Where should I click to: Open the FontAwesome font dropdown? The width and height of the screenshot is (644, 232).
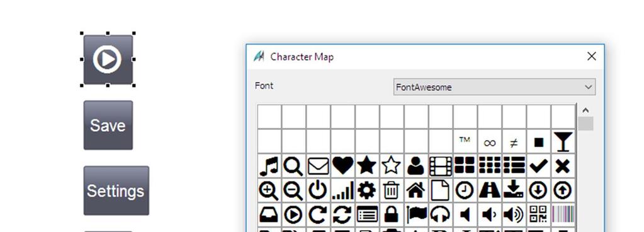[494, 87]
